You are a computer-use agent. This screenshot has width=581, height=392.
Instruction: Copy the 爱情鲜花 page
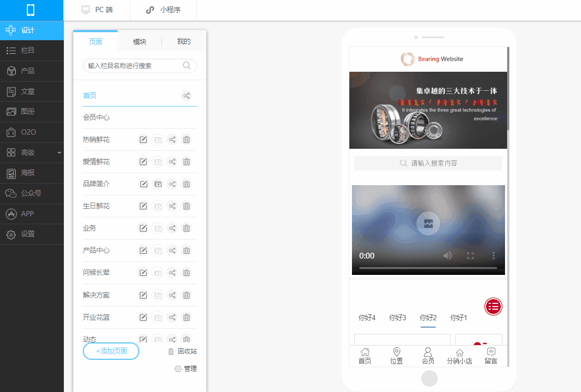click(x=158, y=162)
